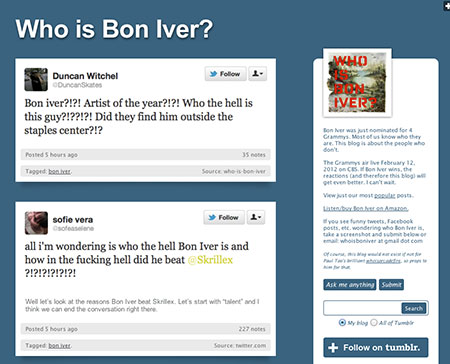The height and width of the screenshot is (364, 450).
Task: Open user actions dropdown for Duncan Witchel
Action: (258, 74)
